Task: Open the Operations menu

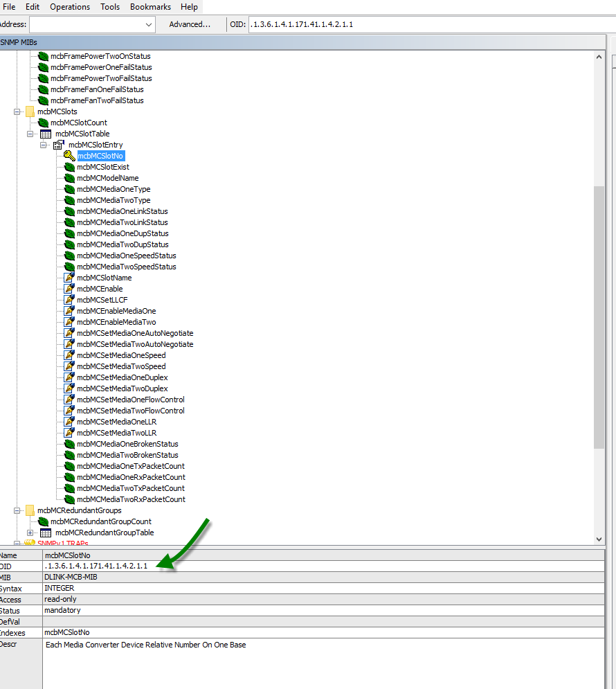Action: (x=70, y=7)
